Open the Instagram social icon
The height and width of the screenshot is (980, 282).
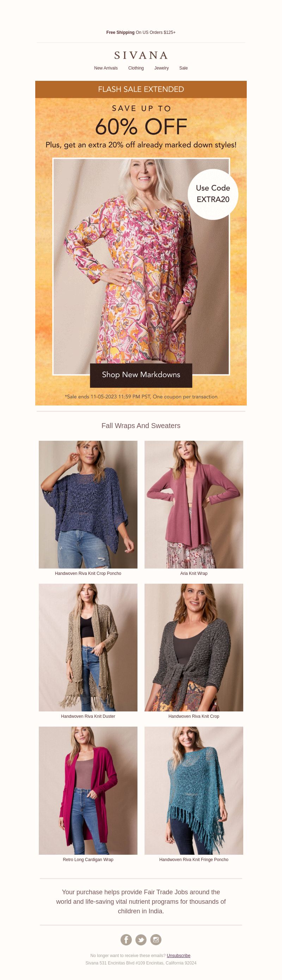tap(156, 940)
